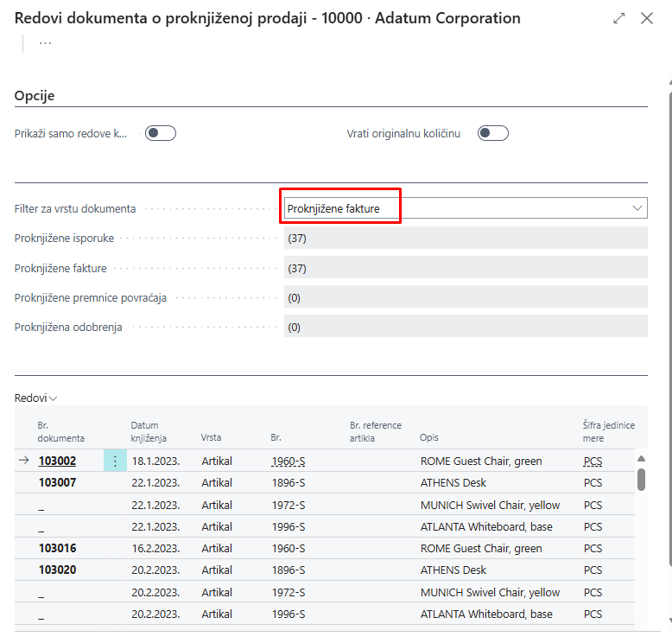Select 'Proknjižene isporuke' count field (37)

pos(465,239)
